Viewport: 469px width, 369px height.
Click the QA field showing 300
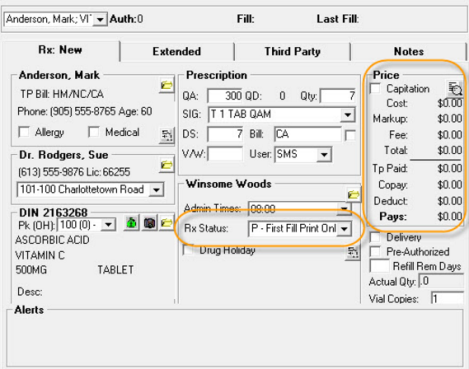[x=225, y=96]
